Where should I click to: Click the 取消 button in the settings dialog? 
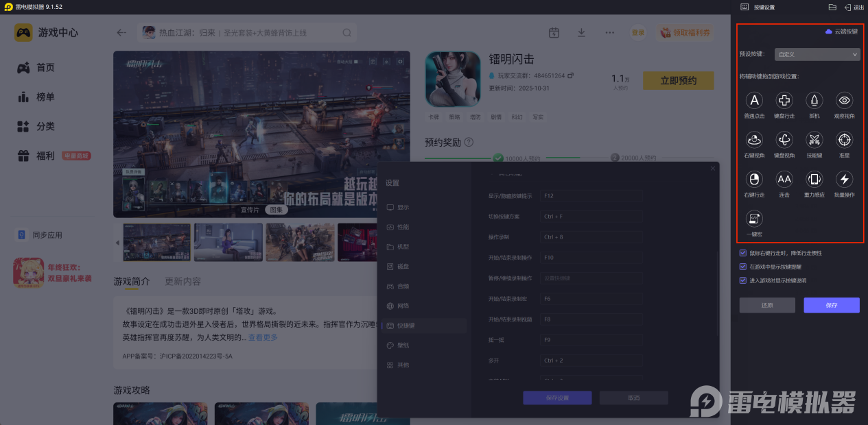pyautogui.click(x=634, y=398)
